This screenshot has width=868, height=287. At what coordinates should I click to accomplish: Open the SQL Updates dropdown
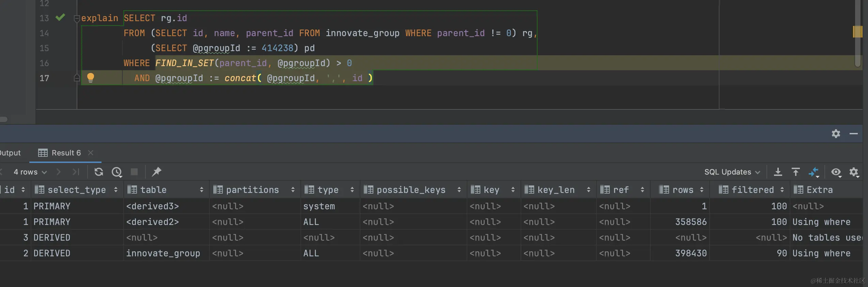pos(732,172)
